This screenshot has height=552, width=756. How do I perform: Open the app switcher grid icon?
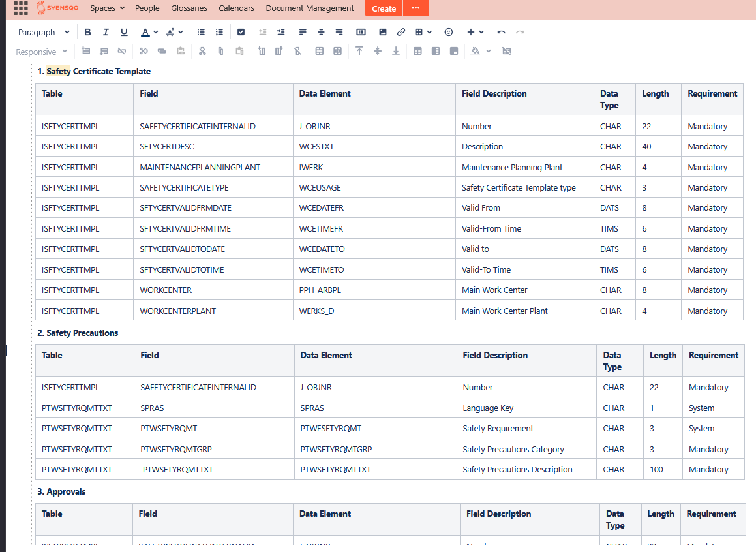[x=21, y=8]
